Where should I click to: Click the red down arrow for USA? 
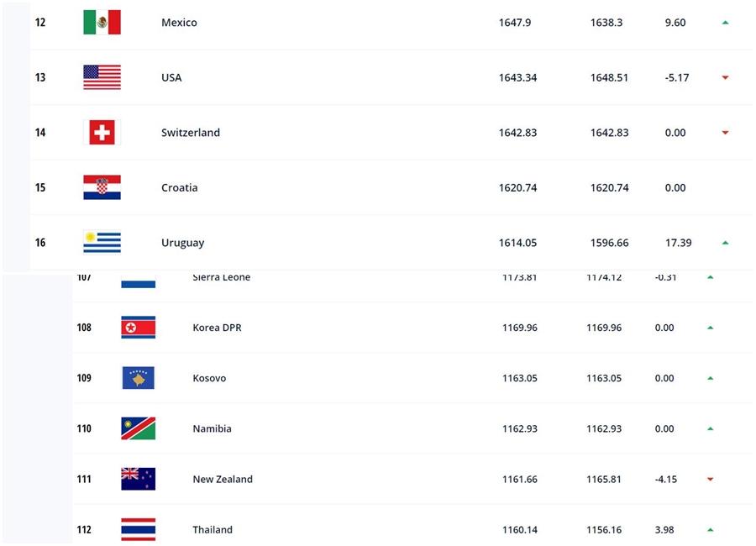(725, 77)
